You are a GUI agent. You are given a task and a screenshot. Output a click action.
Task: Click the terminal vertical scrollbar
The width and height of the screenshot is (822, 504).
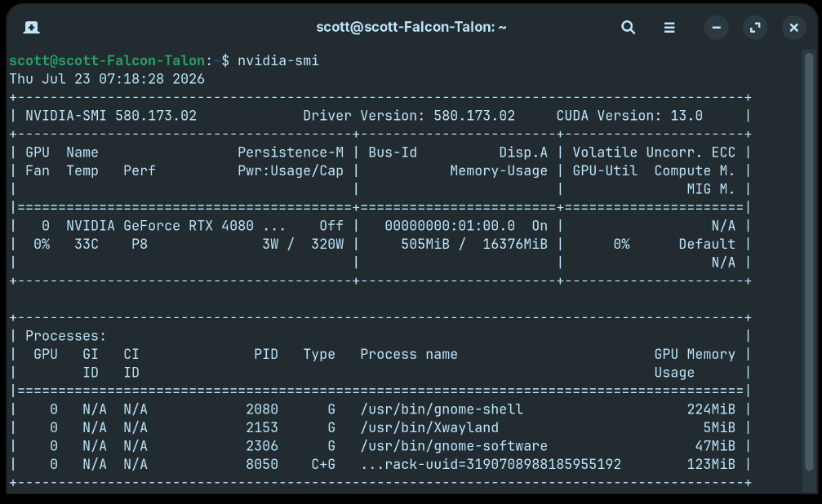[x=810, y=262]
